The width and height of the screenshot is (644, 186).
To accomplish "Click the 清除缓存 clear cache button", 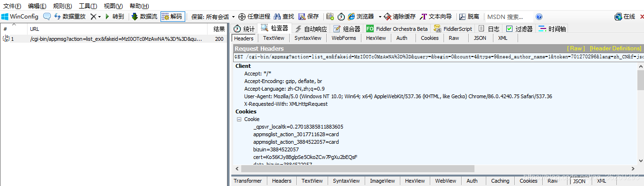I will 400,16.
